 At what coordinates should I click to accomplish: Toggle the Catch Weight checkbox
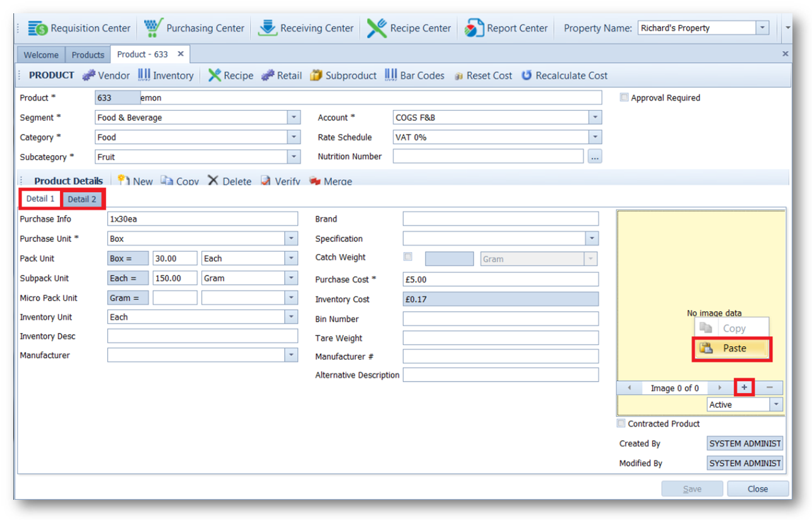click(408, 257)
